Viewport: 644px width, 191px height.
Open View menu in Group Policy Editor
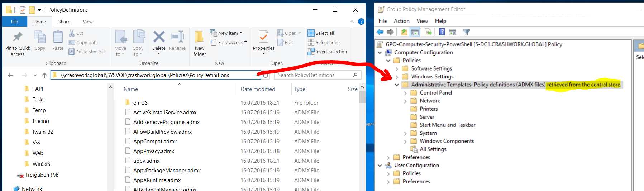coord(422,21)
